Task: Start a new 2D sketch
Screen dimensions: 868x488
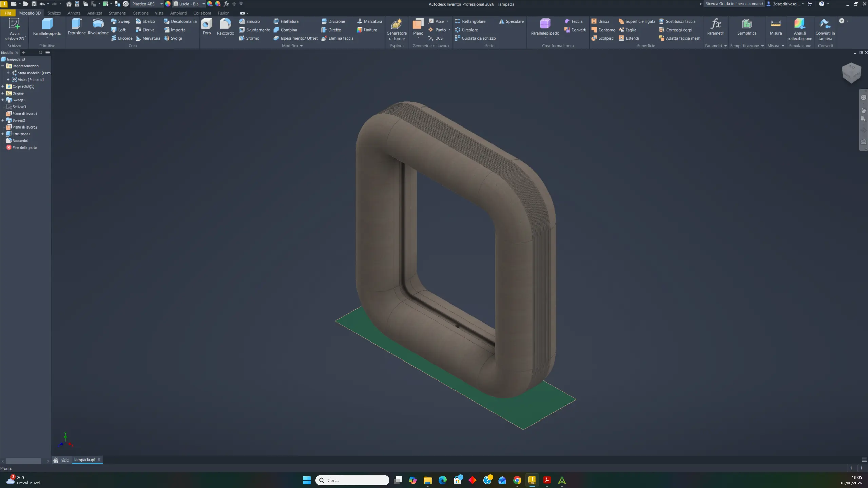Action: [x=14, y=30]
